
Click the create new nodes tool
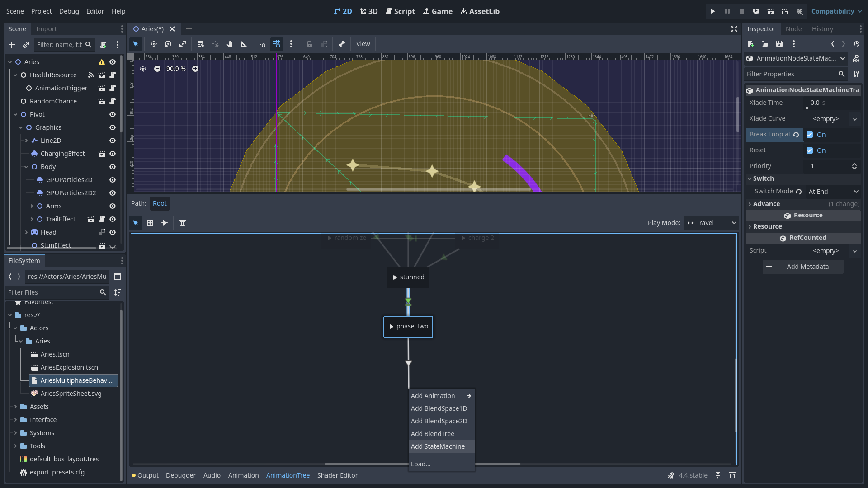coord(150,223)
